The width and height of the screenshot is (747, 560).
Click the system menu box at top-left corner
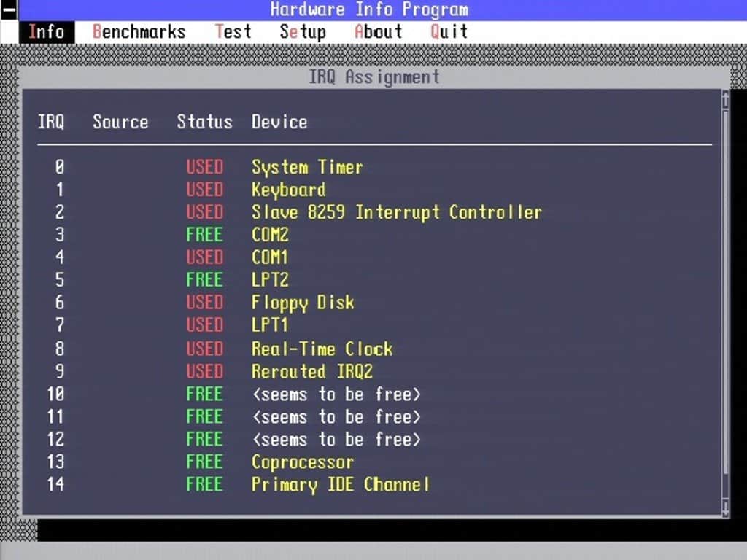(x=9, y=10)
